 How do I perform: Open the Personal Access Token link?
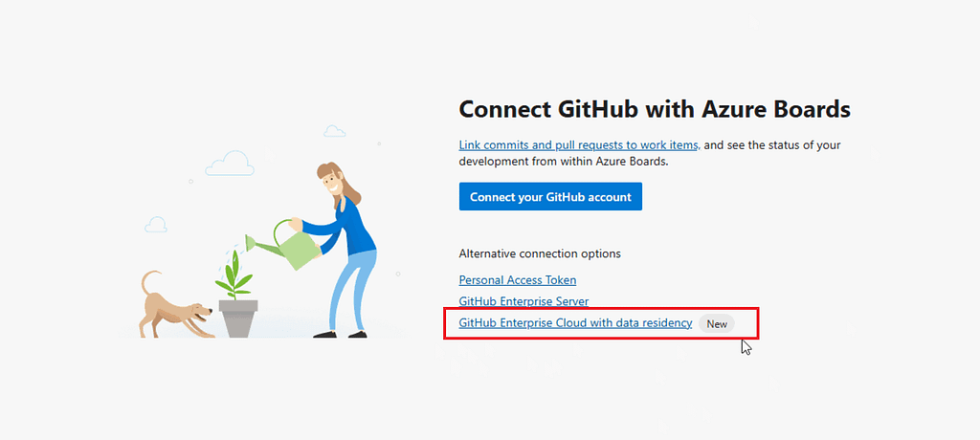[517, 280]
